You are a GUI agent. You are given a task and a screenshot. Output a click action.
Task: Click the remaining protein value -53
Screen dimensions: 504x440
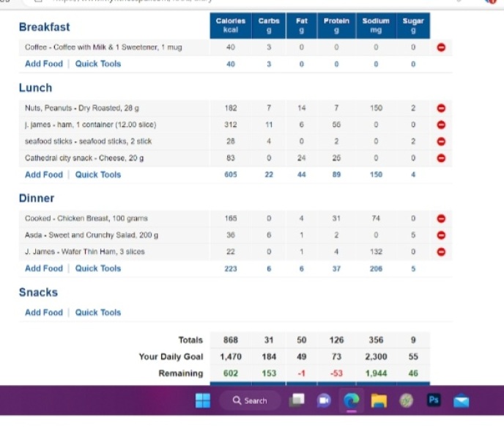[336, 373]
